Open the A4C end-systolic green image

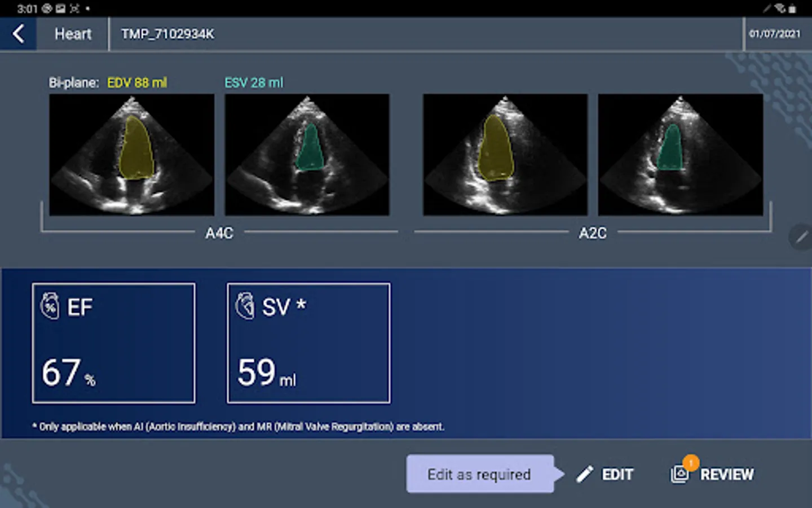pyautogui.click(x=307, y=155)
